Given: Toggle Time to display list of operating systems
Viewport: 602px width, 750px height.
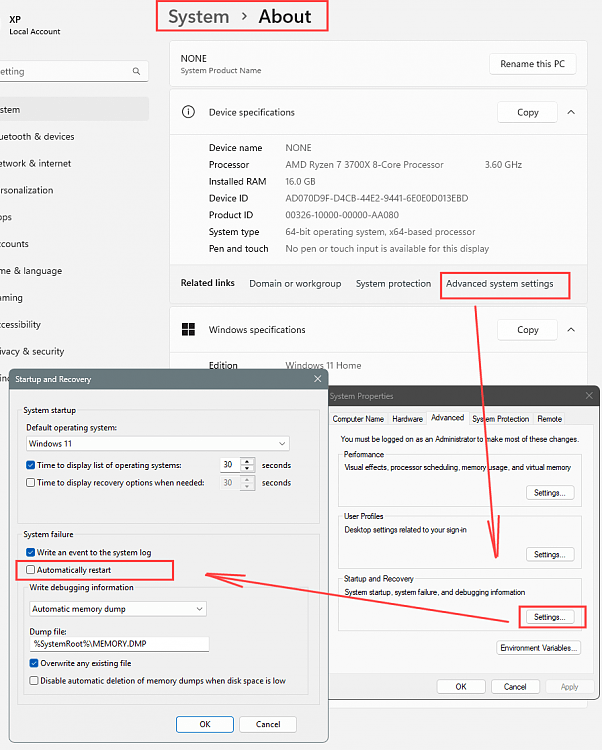Looking at the screenshot, I should [x=31, y=465].
